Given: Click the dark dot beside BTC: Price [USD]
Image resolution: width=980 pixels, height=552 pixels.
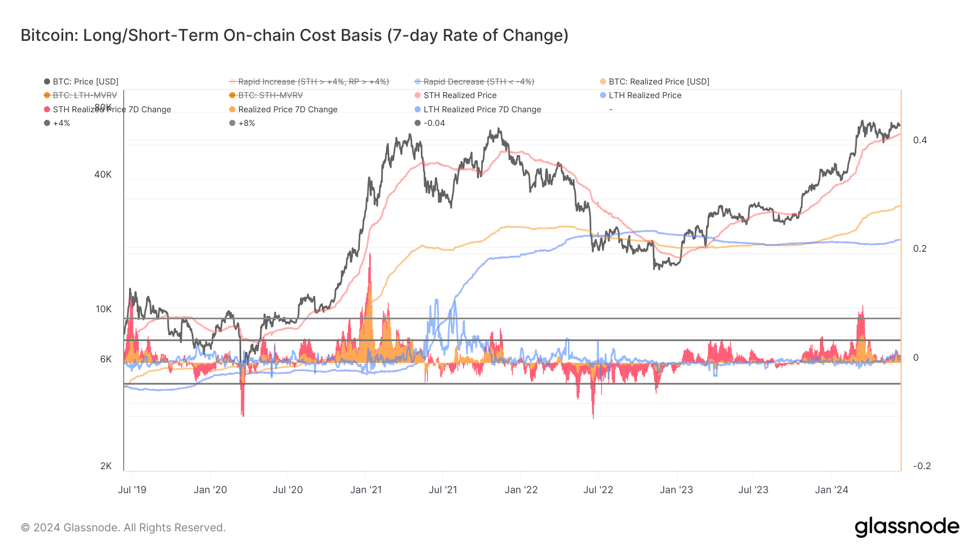Looking at the screenshot, I should click(x=47, y=82).
